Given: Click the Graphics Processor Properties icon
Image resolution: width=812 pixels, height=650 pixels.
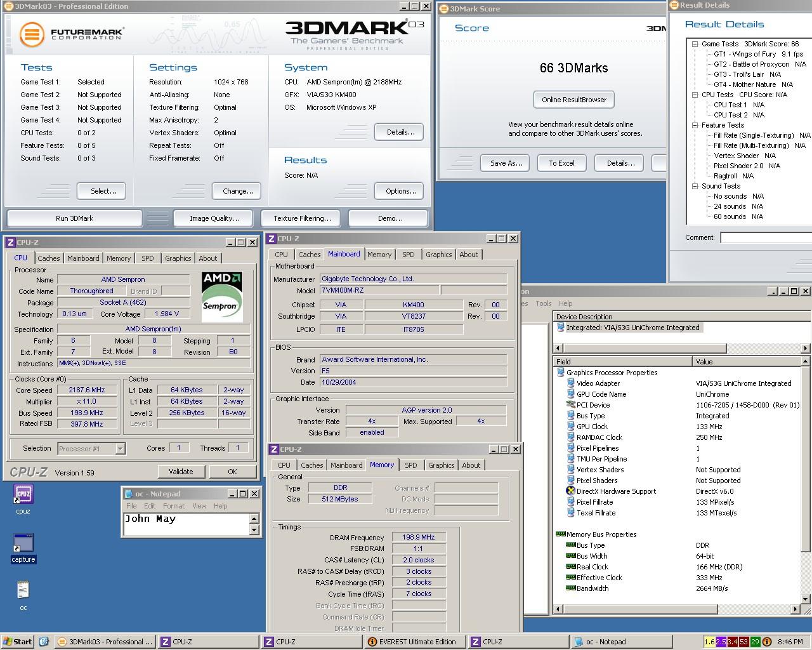Looking at the screenshot, I should pyautogui.click(x=560, y=373).
